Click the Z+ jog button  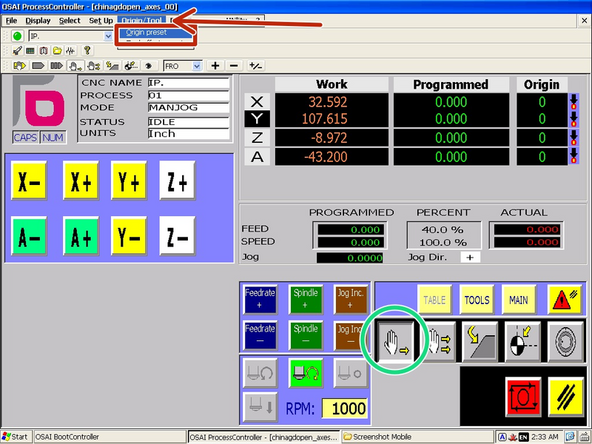pos(177,181)
